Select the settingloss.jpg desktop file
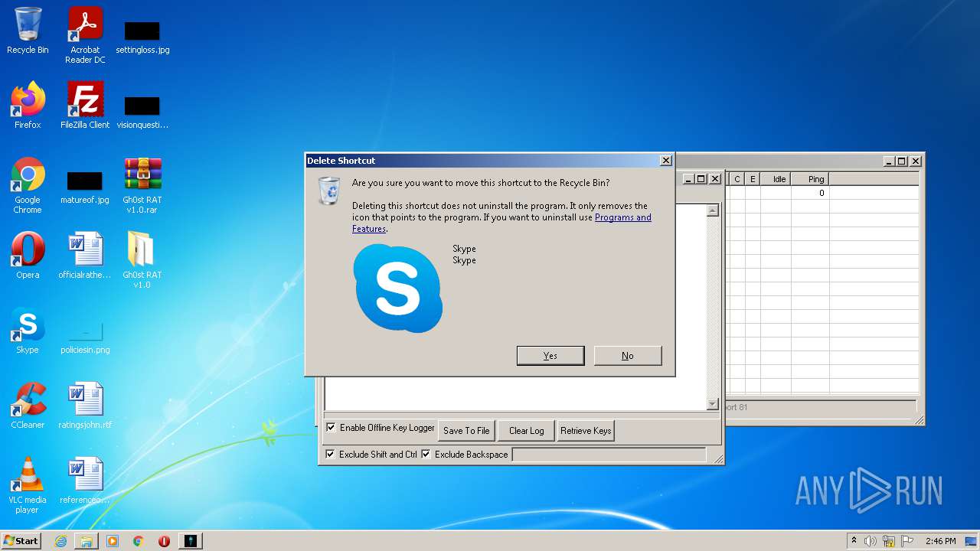980x551 pixels. point(142,37)
